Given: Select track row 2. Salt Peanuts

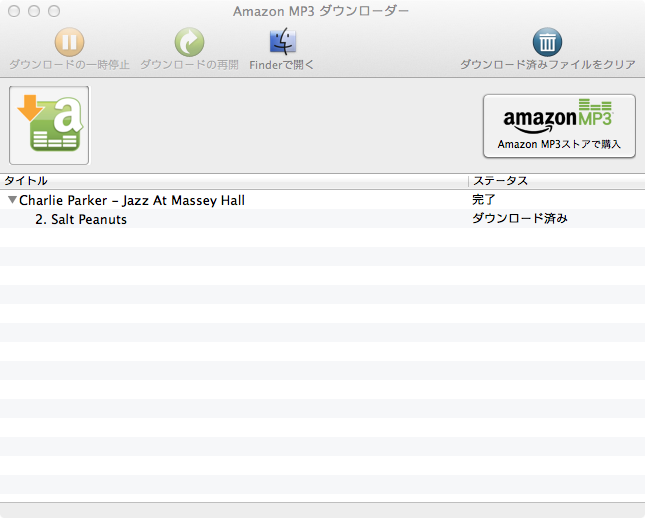Looking at the screenshot, I should pos(322,219).
